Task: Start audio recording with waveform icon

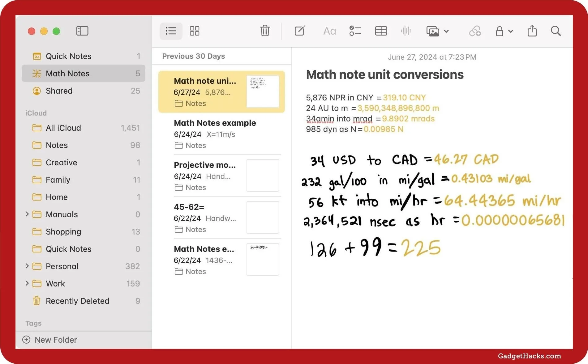Action: point(406,31)
